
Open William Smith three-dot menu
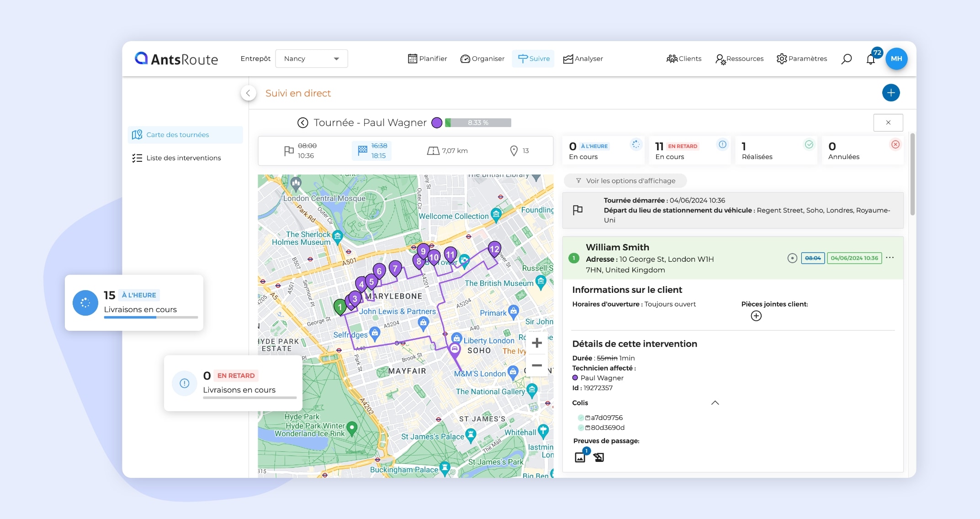pyautogui.click(x=890, y=258)
